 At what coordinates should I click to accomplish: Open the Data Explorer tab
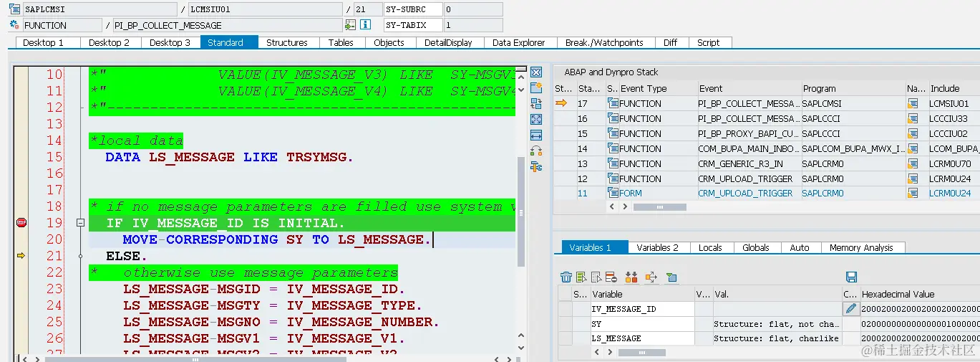pos(518,42)
